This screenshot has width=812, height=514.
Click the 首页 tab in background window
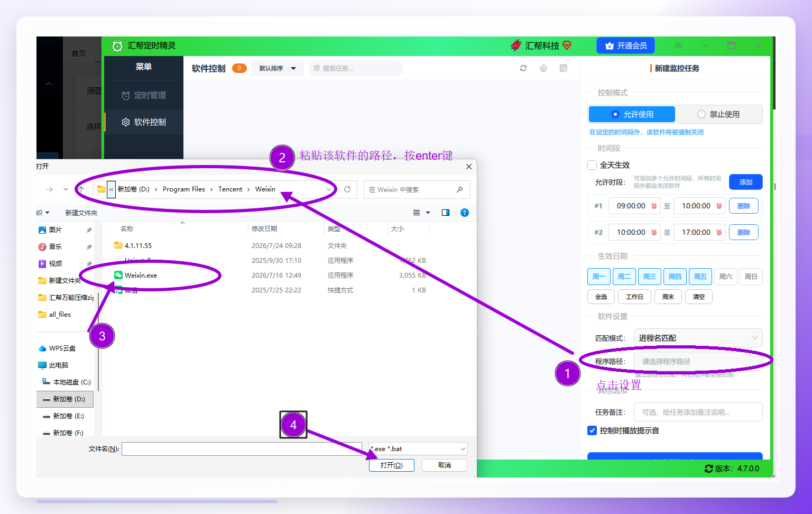pyautogui.click(x=79, y=53)
